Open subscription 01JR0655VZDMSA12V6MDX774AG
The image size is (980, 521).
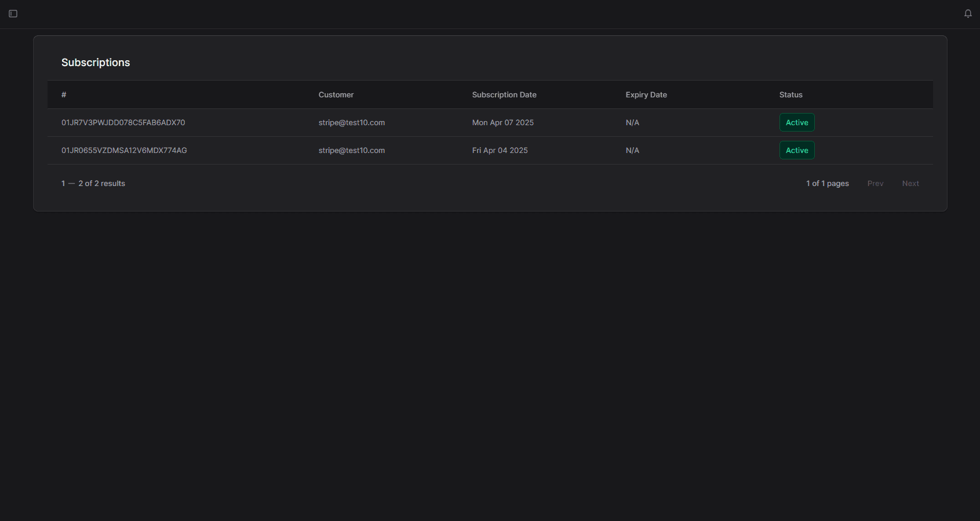124,151
